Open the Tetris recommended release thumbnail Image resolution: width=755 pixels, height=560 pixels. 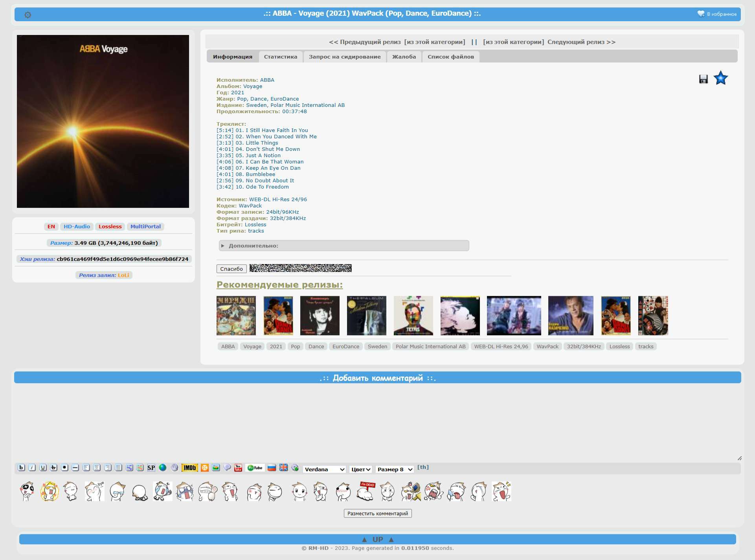[x=413, y=316]
